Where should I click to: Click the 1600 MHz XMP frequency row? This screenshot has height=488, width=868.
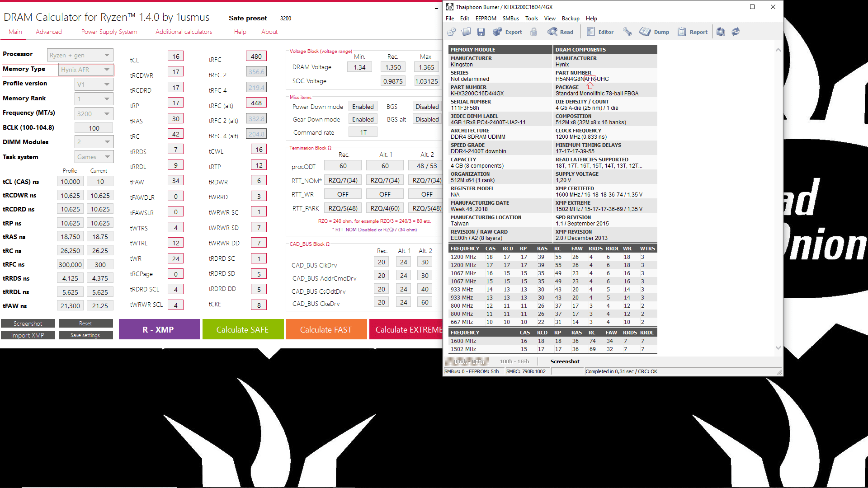click(553, 341)
